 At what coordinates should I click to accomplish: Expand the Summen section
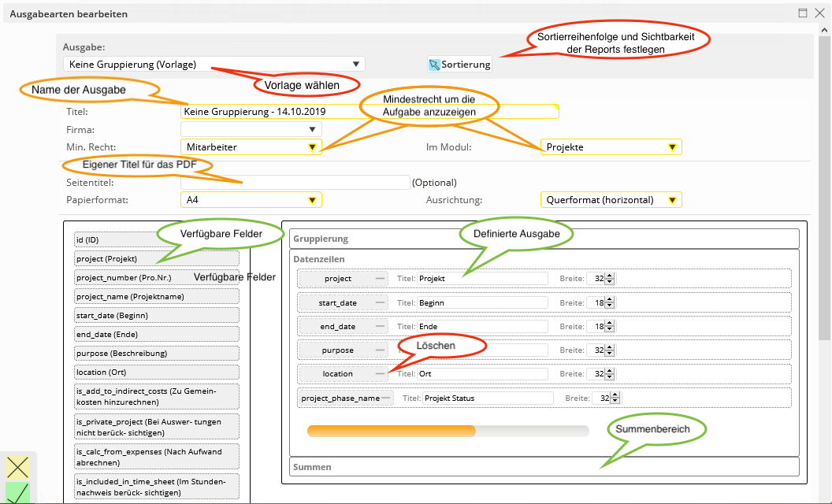click(544, 467)
